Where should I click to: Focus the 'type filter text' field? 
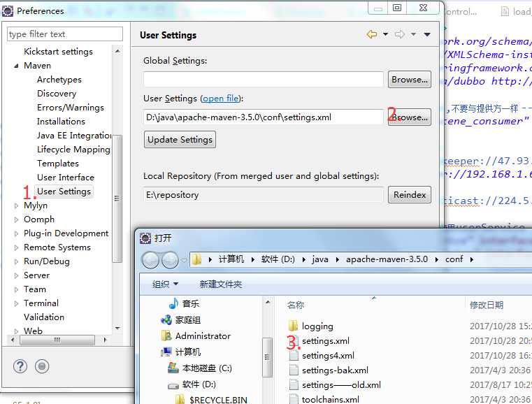pyautogui.click(x=65, y=34)
